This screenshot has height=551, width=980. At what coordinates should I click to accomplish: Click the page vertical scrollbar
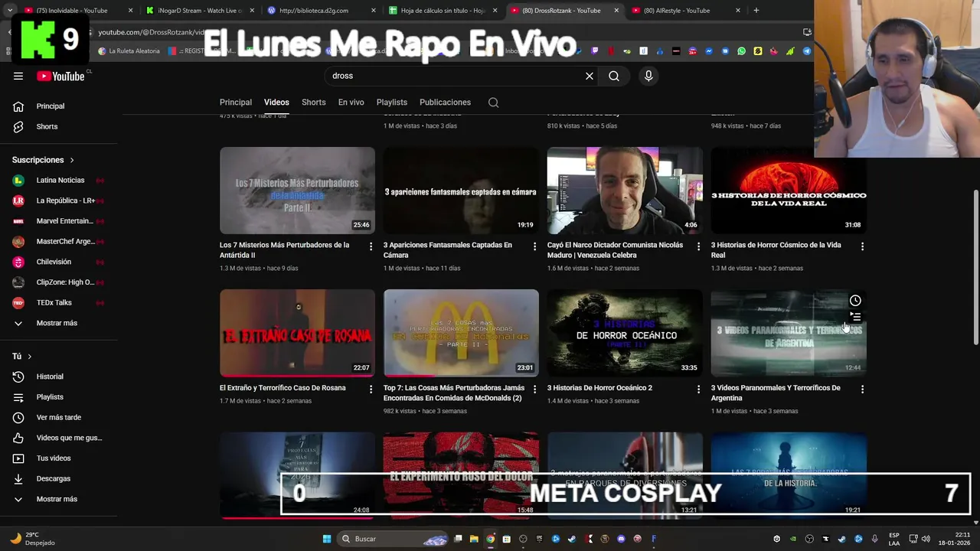[975, 268]
